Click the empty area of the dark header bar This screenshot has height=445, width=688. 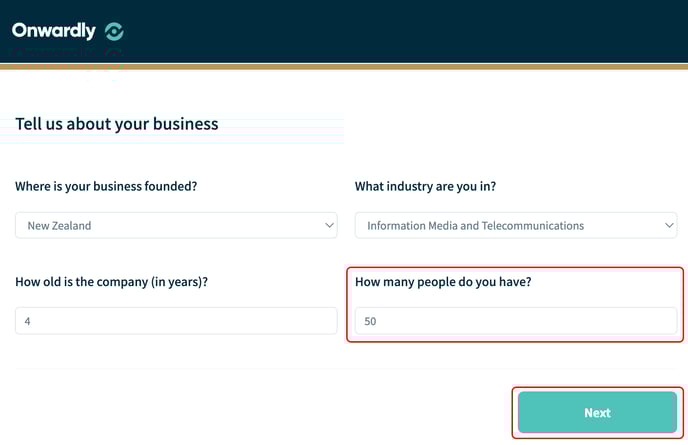(395, 31)
